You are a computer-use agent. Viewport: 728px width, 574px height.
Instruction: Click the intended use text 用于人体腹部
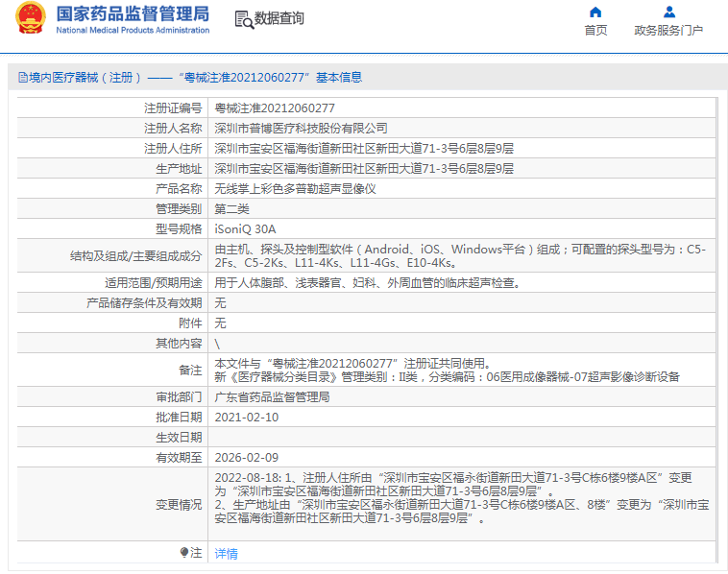tap(367, 282)
